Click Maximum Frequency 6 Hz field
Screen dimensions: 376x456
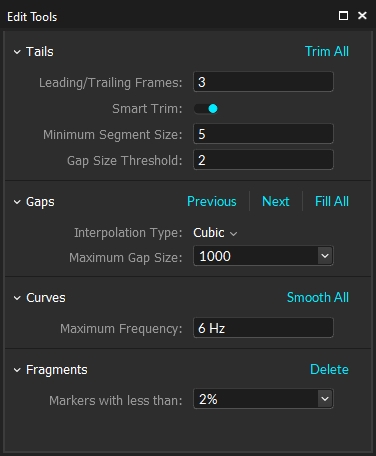(x=263, y=328)
